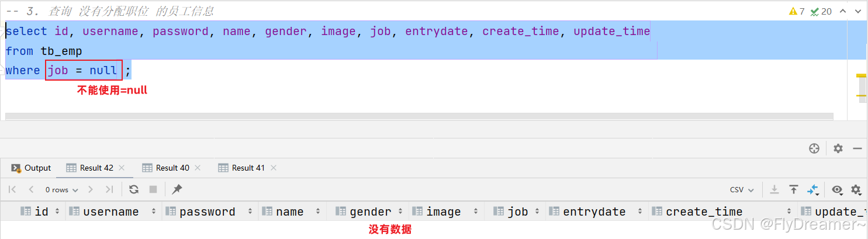The image size is (868, 239).
Task: Sort by the create_time column header
Action: tap(723, 212)
